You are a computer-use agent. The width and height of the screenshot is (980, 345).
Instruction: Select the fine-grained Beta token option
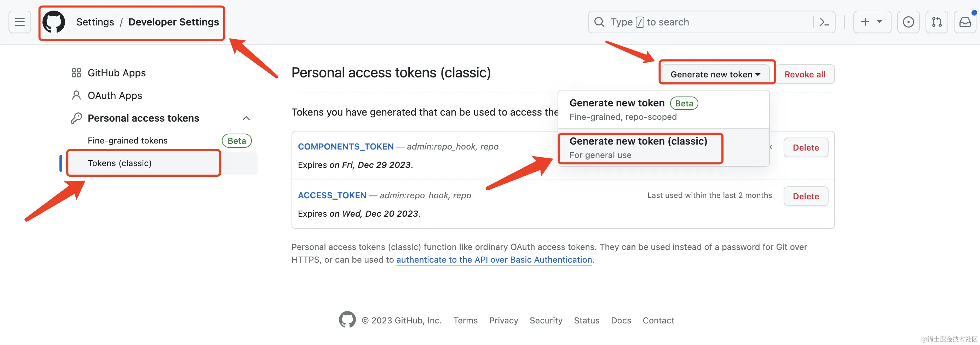coord(663,110)
